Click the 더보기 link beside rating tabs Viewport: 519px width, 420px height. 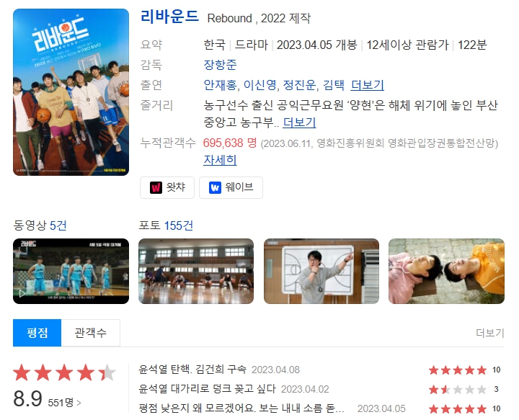pos(490,333)
